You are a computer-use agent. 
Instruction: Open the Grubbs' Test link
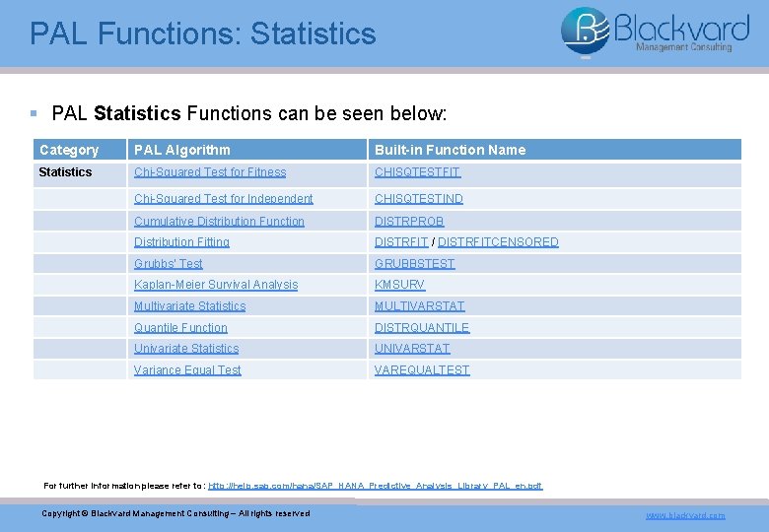tap(169, 264)
